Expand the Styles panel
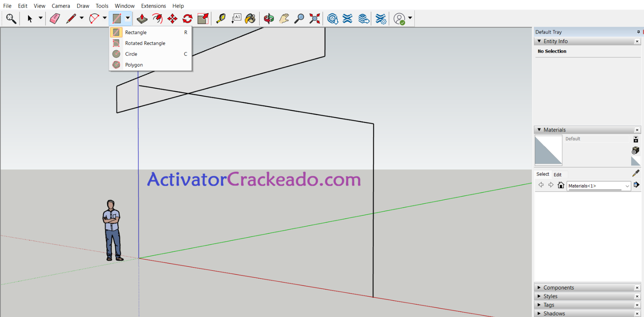 [539, 296]
